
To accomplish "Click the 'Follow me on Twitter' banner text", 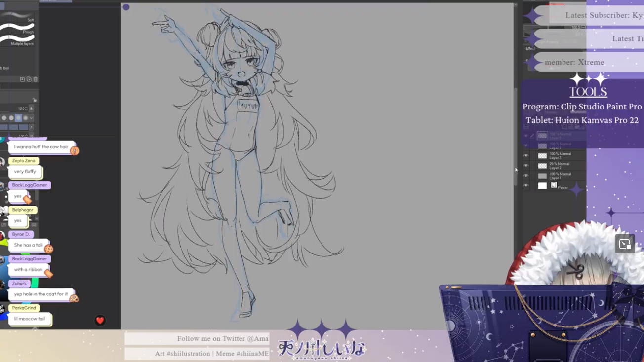I will 223,338.
